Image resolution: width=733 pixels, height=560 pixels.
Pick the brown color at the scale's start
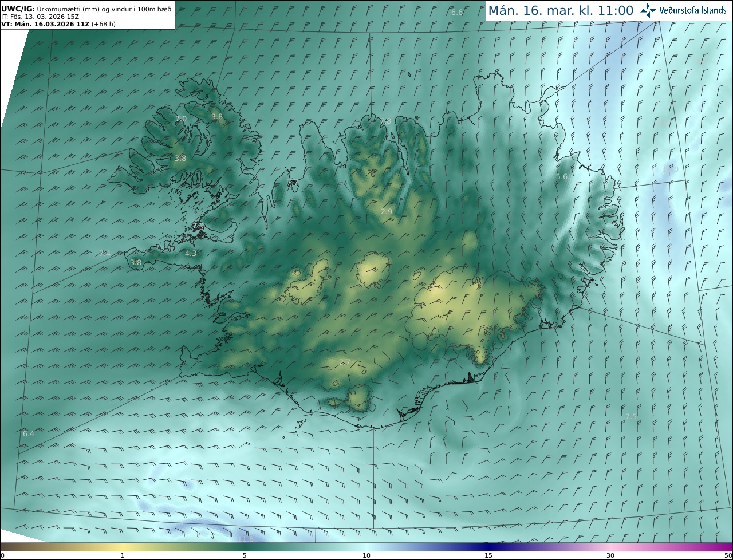coord(3,547)
